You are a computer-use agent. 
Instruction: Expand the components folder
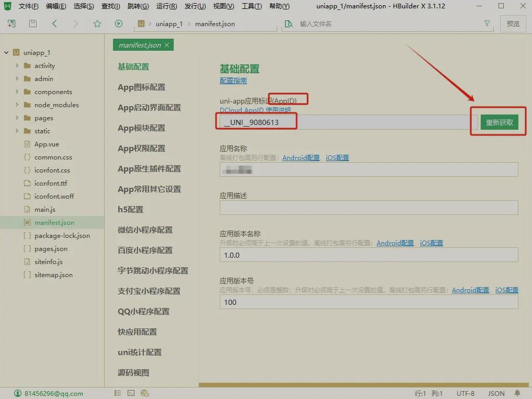click(17, 92)
